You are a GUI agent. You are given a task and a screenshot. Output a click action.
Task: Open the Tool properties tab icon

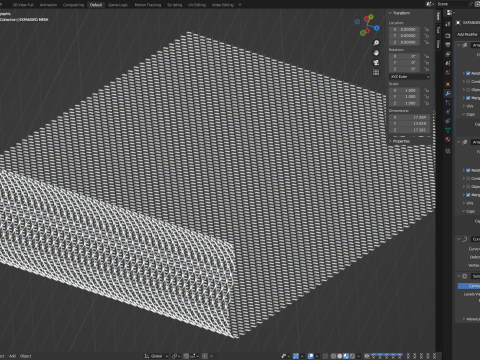click(x=448, y=24)
